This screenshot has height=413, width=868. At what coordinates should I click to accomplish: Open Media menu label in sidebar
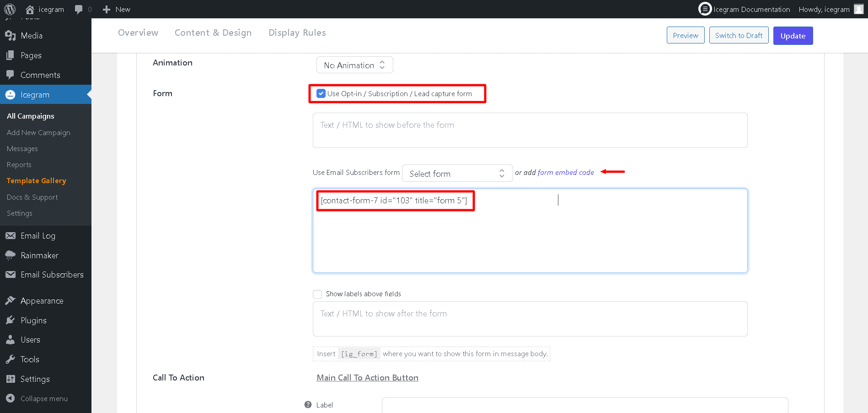pos(32,36)
